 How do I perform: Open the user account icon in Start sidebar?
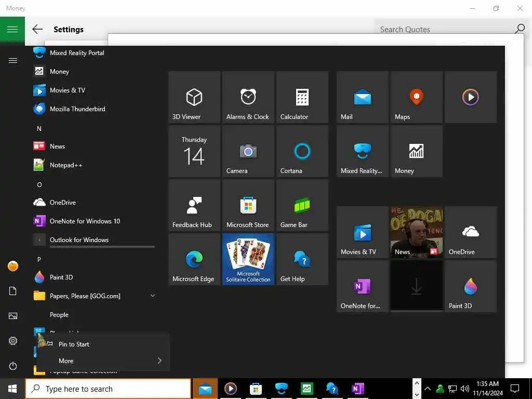[13, 266]
